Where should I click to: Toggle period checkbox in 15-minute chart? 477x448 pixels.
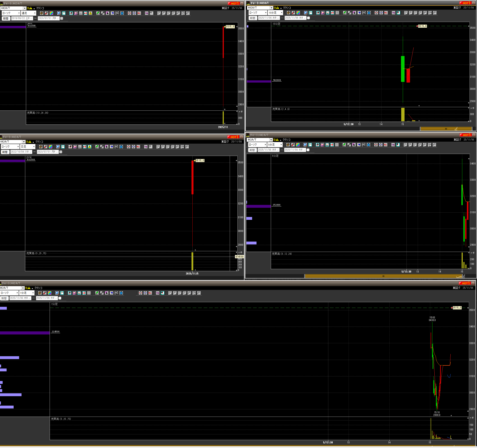(x=309, y=18)
